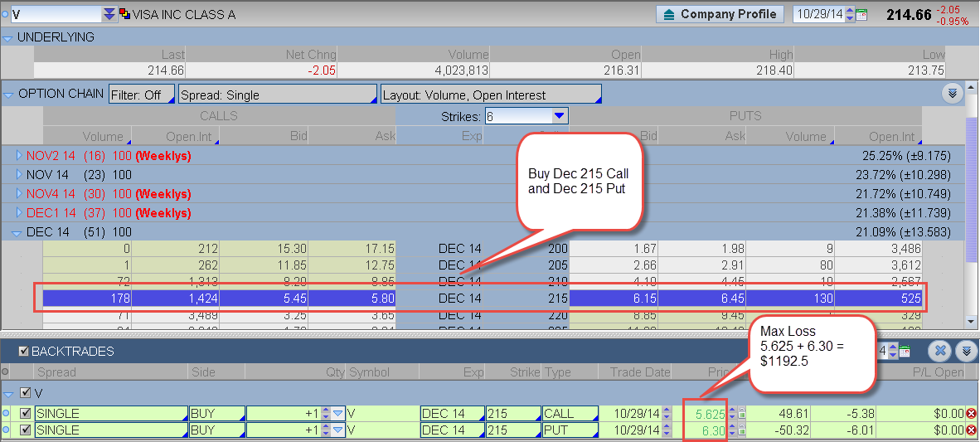Open the Company Profile
Image resolution: width=980 pixels, height=442 pixels.
(x=720, y=14)
